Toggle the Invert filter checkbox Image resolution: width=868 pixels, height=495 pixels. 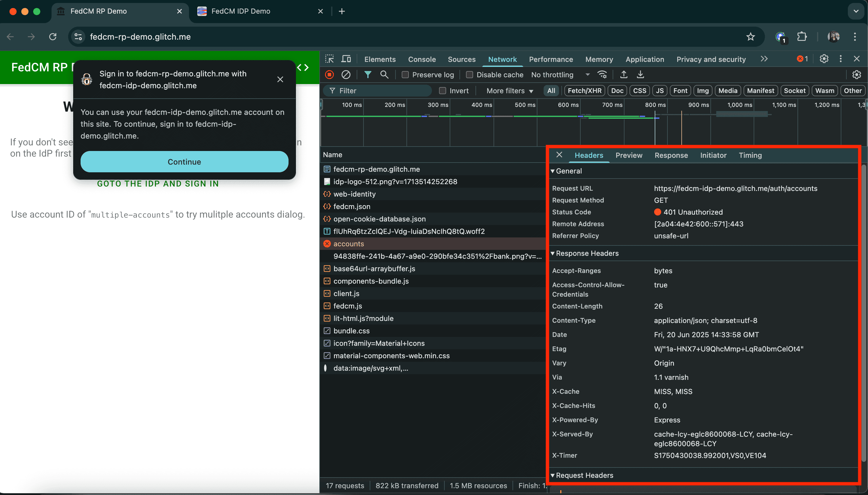pyautogui.click(x=443, y=90)
